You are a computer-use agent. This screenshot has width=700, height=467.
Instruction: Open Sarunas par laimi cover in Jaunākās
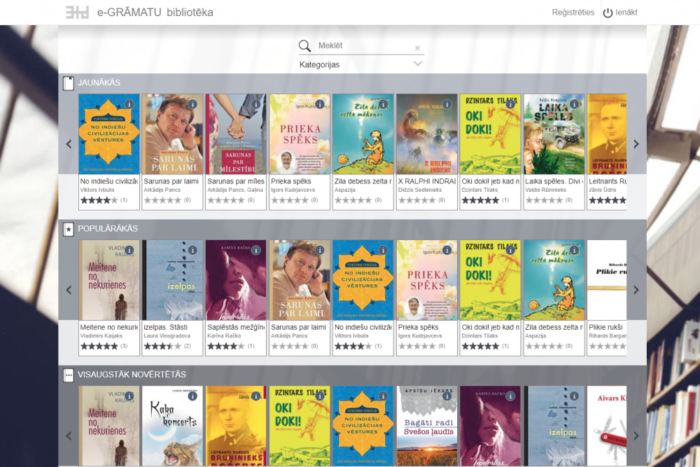172,134
